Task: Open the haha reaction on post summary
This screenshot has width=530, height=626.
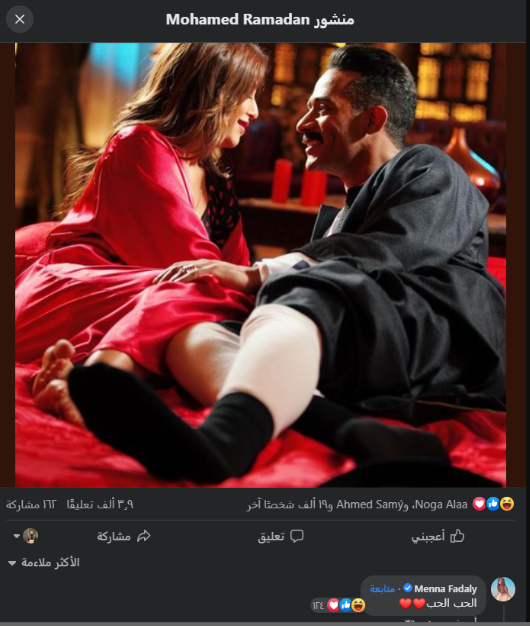Action: pyautogui.click(x=507, y=504)
